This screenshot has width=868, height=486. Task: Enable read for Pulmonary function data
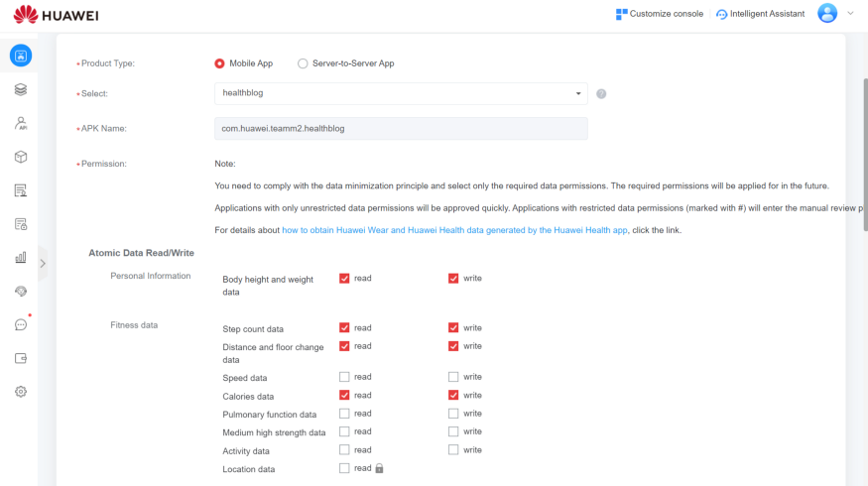click(344, 414)
